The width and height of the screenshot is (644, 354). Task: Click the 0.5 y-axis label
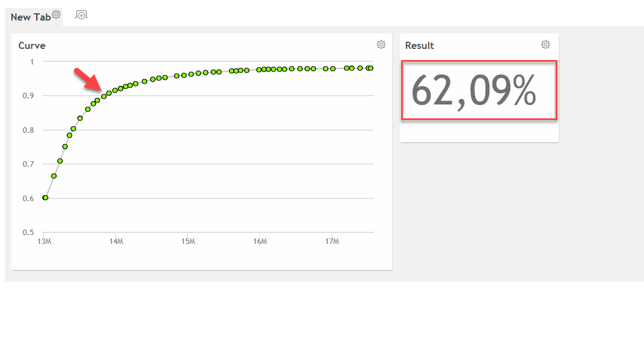pyautogui.click(x=28, y=232)
